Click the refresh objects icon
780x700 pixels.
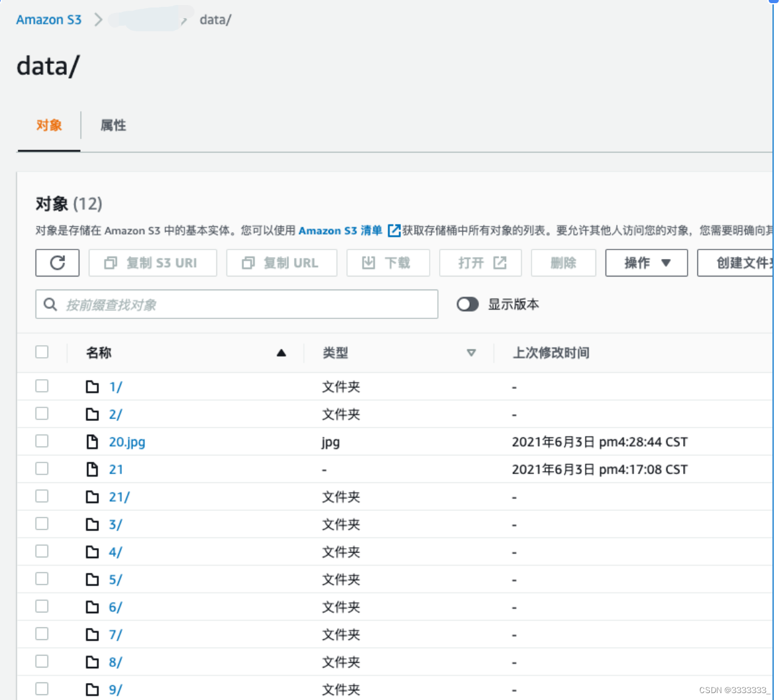click(57, 263)
